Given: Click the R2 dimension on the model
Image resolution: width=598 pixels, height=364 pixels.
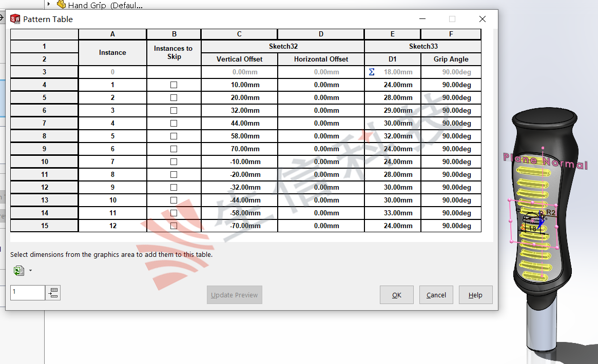Looking at the screenshot, I should pos(551,212).
